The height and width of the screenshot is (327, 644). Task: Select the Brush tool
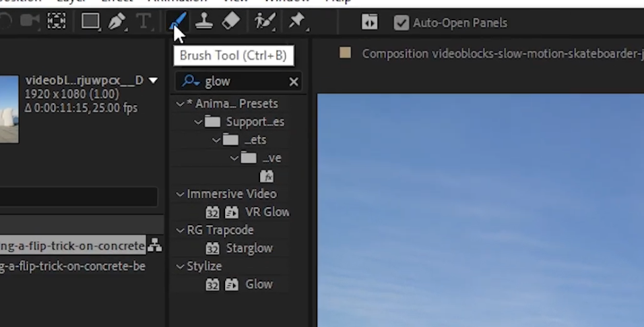tap(179, 21)
